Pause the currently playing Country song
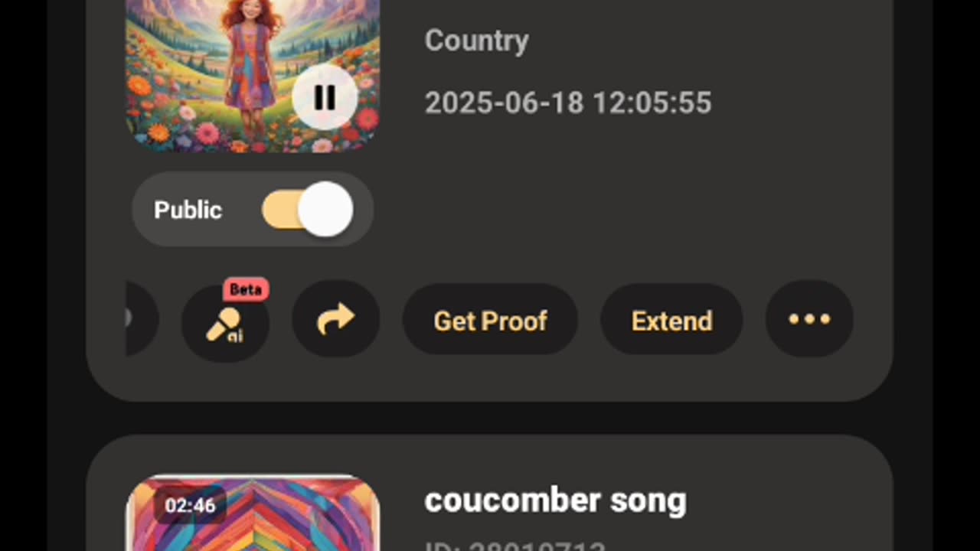 tap(325, 97)
